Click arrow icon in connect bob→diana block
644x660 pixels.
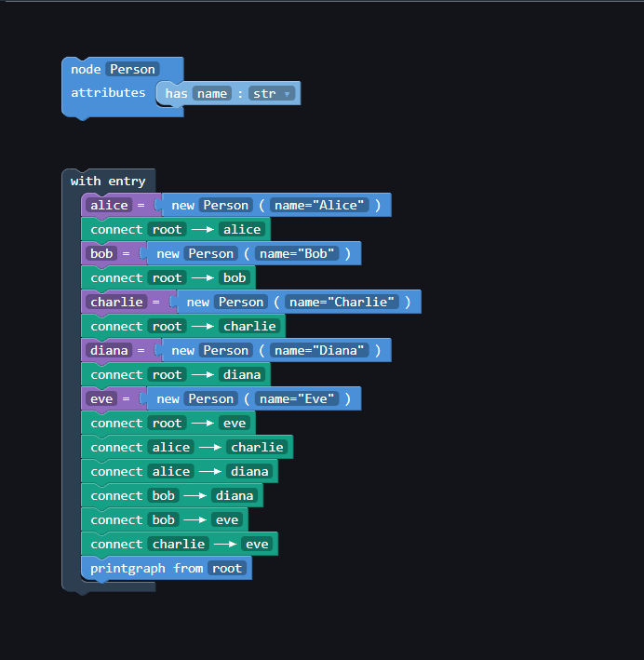click(195, 495)
